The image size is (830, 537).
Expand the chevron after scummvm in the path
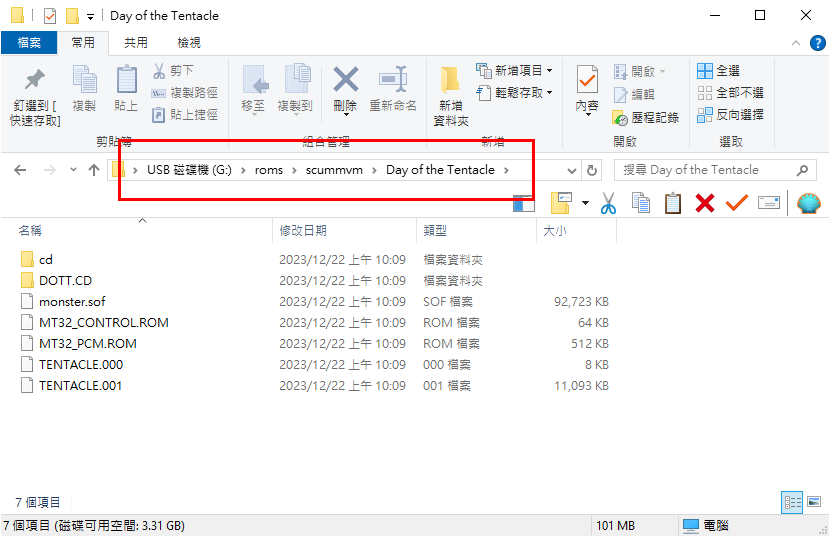(374, 170)
